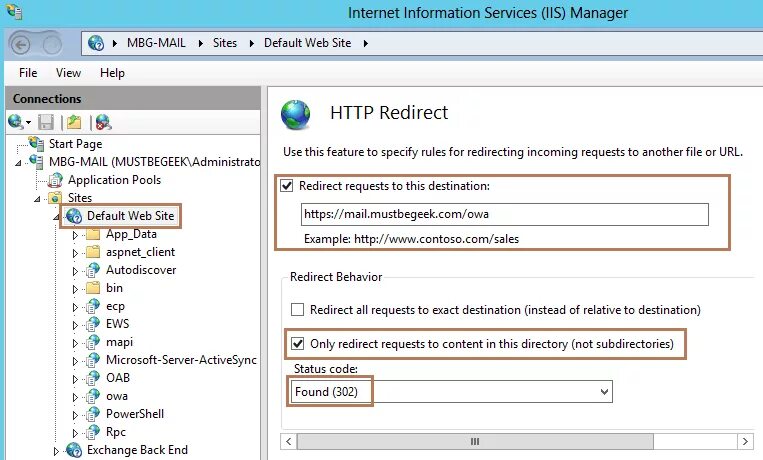Image resolution: width=763 pixels, height=460 pixels.
Task: Open the View menu
Action: (68, 73)
